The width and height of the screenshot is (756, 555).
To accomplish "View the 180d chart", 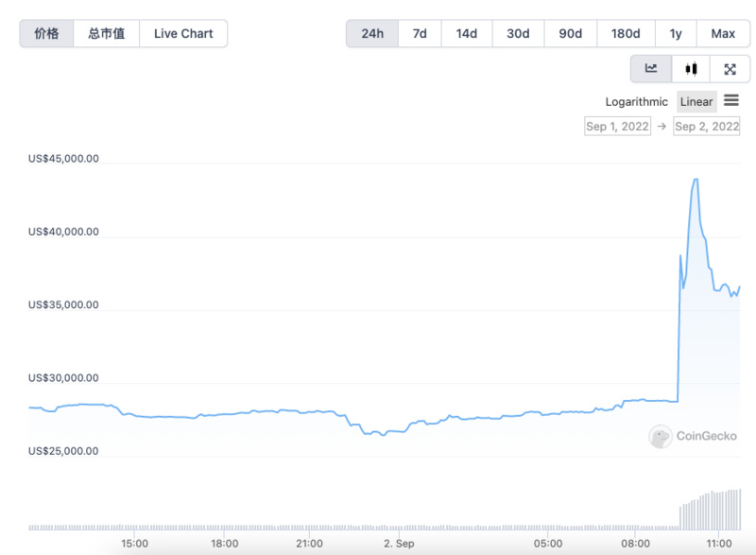I will 625,33.
